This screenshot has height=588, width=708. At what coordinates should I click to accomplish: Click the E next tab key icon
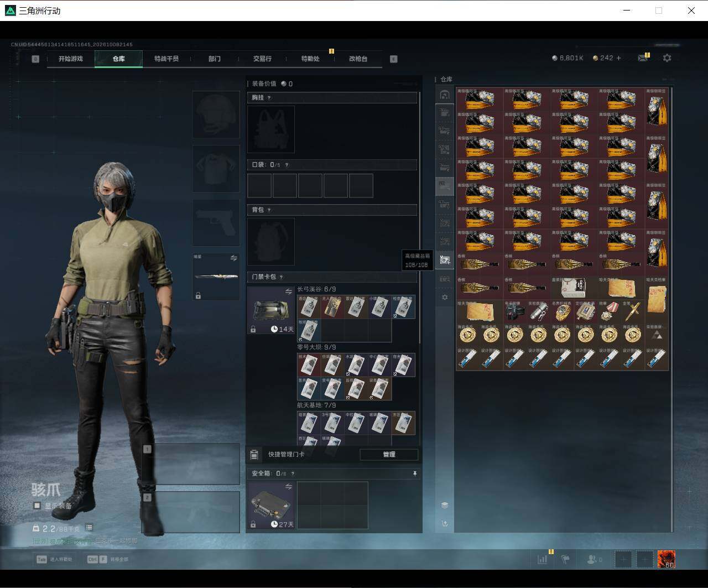394,59
